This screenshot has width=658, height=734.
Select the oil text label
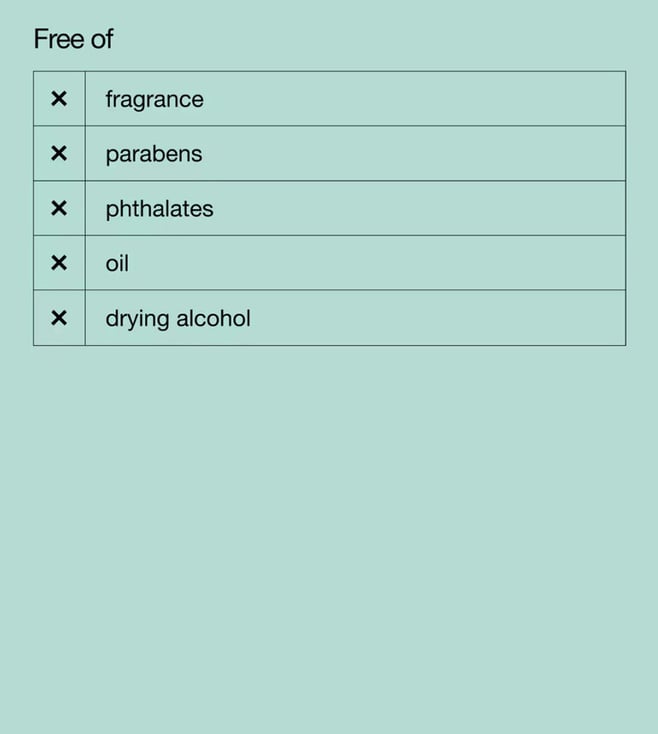pos(117,264)
